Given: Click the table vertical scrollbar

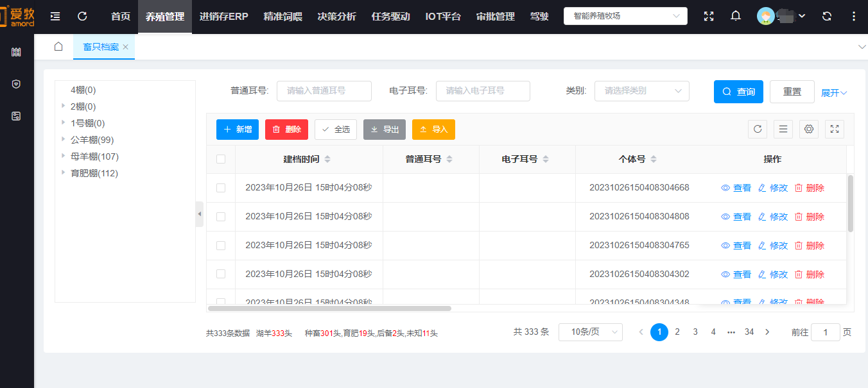Looking at the screenshot, I should tap(851, 203).
